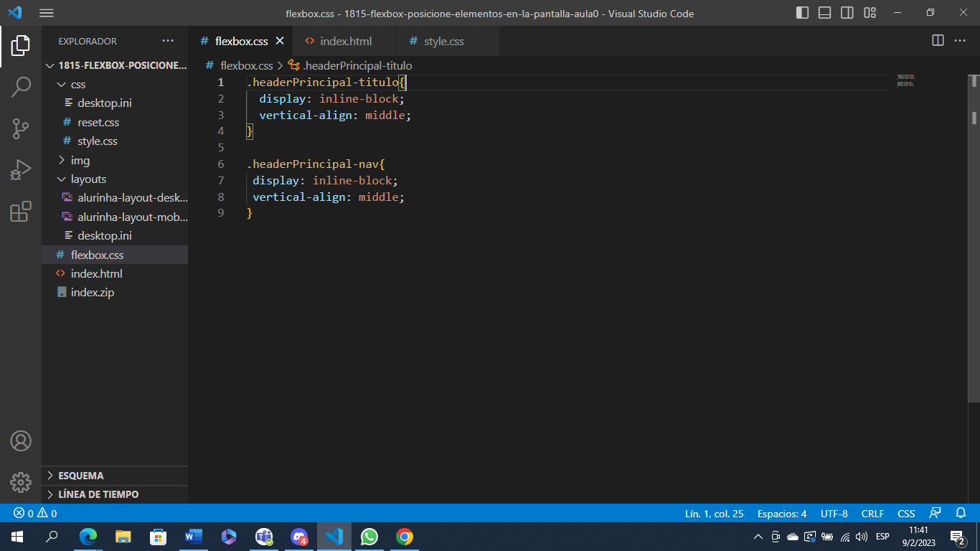Image resolution: width=980 pixels, height=551 pixels.
Task: Open File Explorer from taskbar
Action: pos(123,537)
